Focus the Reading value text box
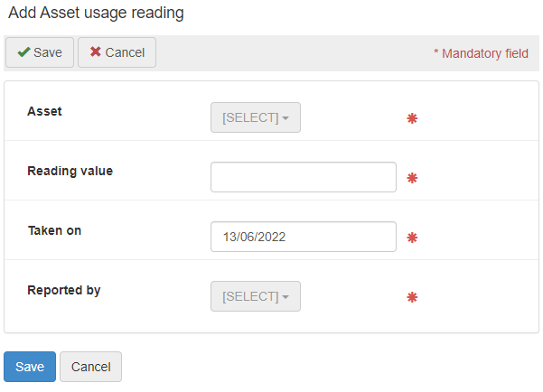Viewport: 543px width, 392px height. tap(303, 177)
